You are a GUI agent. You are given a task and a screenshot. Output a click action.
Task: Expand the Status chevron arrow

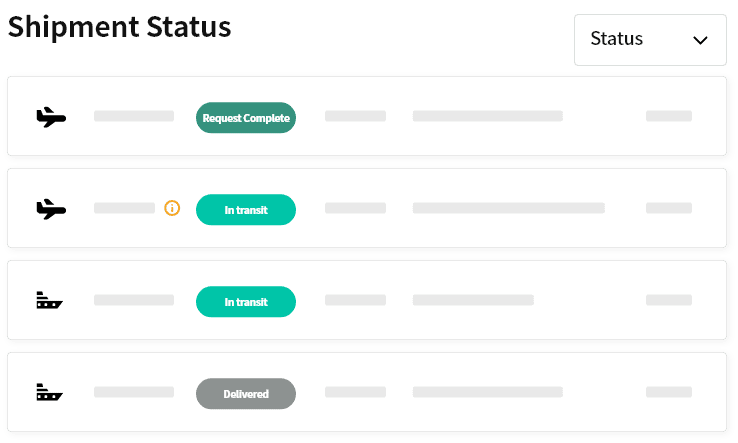[700, 40]
